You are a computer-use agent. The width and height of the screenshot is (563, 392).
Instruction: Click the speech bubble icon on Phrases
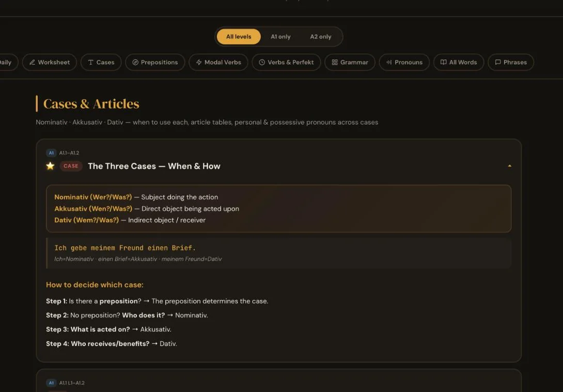click(x=498, y=62)
